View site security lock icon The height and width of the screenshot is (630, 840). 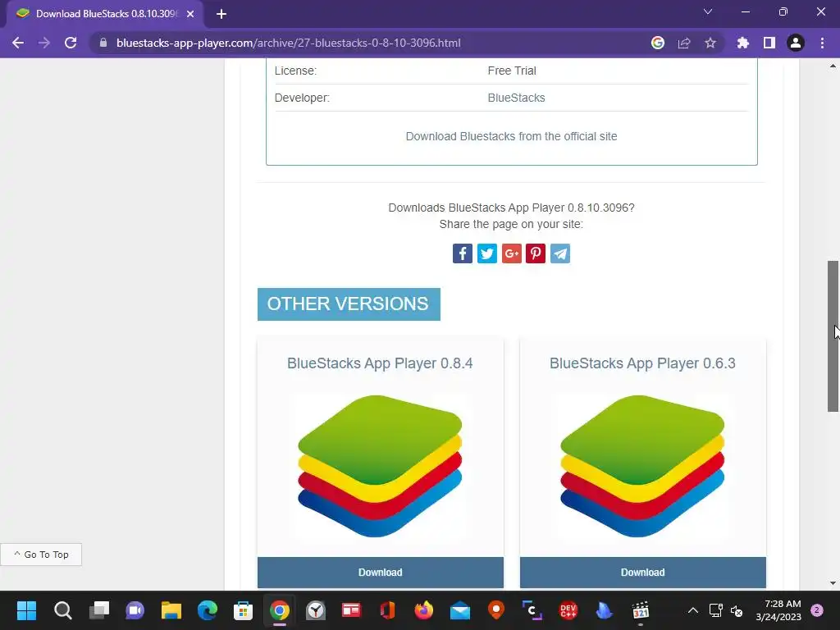[x=103, y=43]
